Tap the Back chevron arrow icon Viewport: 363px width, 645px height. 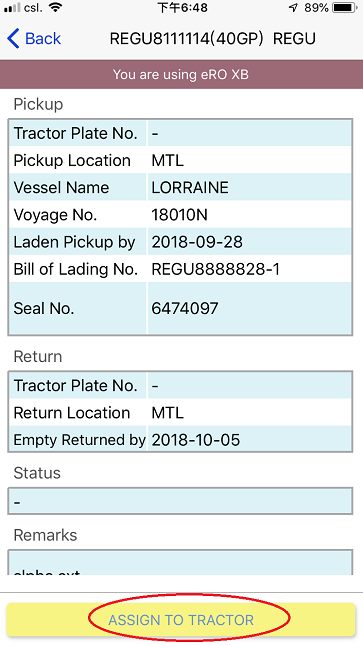pos(13,39)
